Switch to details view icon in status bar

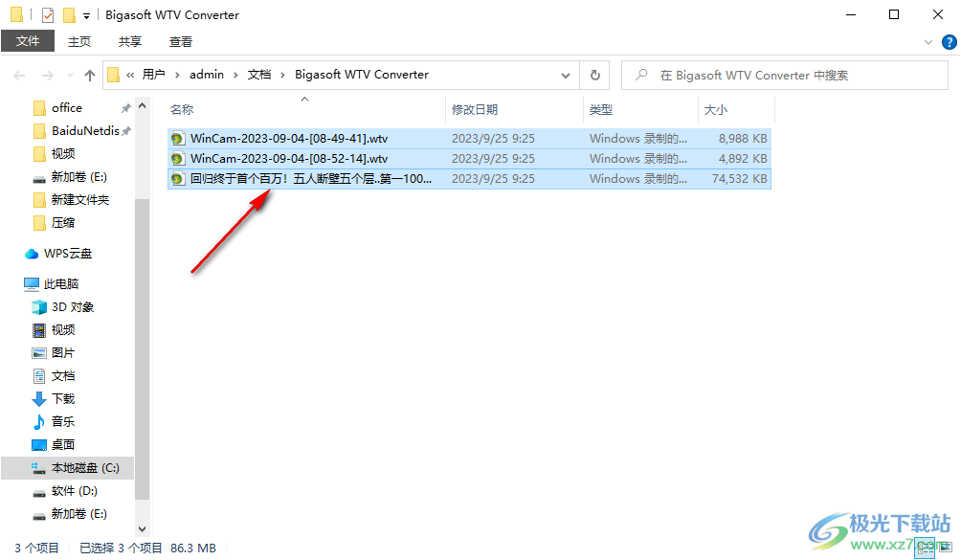pos(925,548)
